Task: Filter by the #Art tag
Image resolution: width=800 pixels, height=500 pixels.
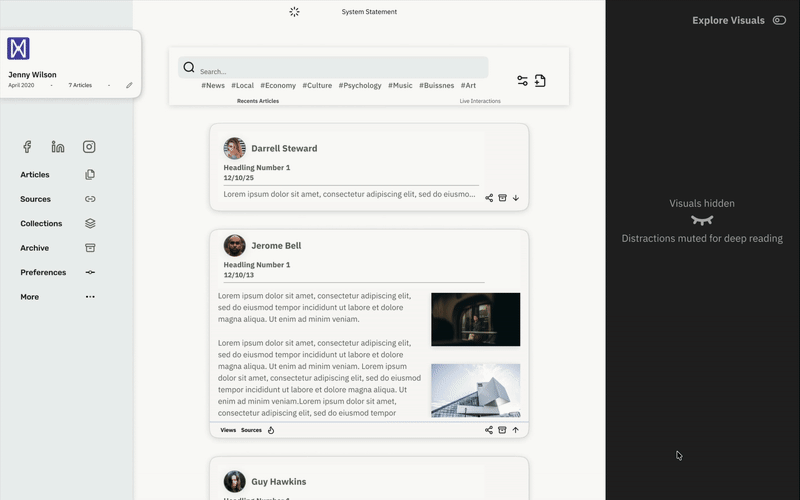Action: pos(468,86)
